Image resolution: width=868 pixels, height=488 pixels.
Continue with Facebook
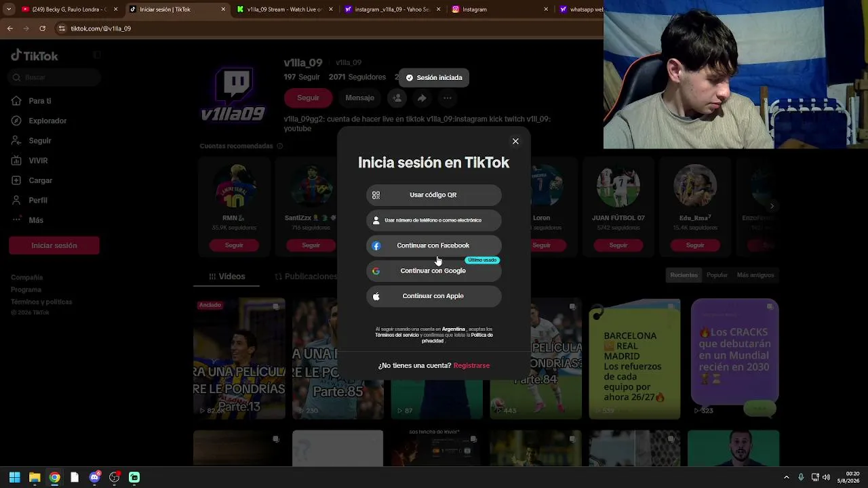pyautogui.click(x=434, y=245)
